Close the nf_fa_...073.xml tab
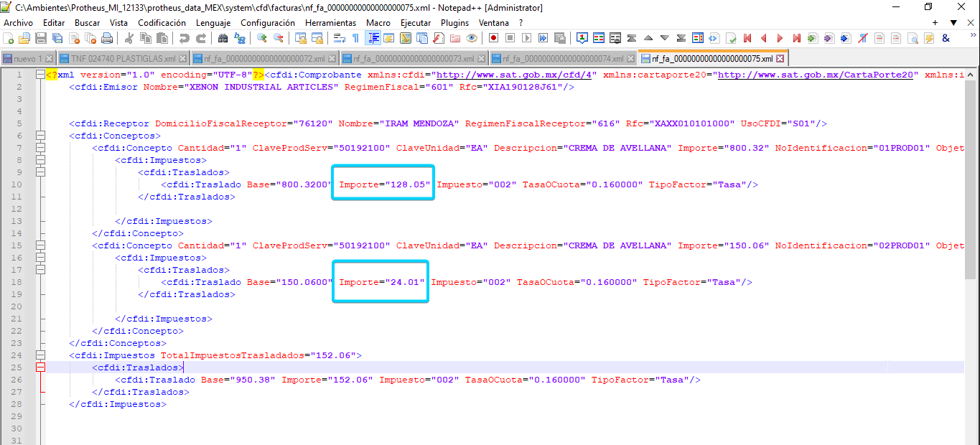980x445 pixels. (481, 59)
